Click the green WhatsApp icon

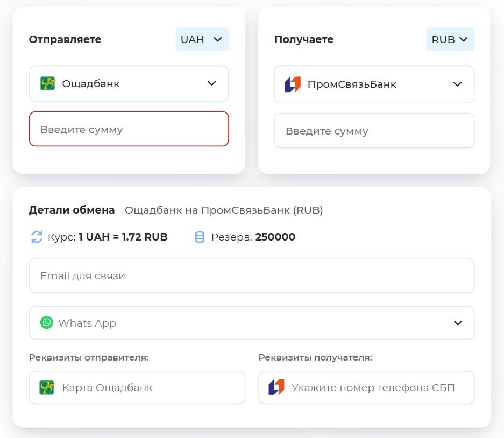pos(47,323)
